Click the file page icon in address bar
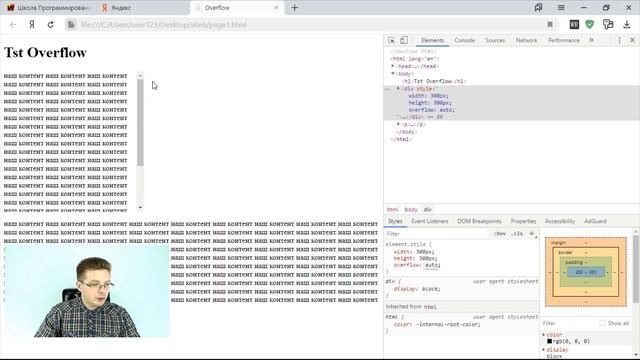 point(71,24)
